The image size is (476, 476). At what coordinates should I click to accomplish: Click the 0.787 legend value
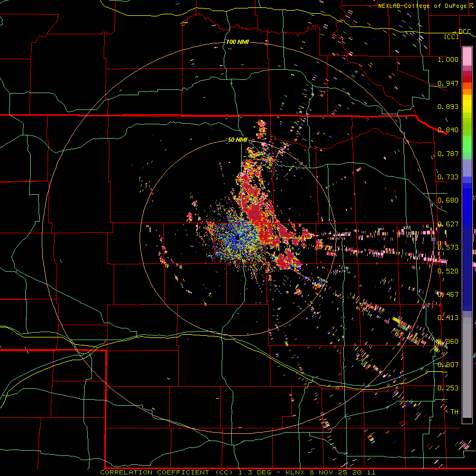click(x=448, y=153)
